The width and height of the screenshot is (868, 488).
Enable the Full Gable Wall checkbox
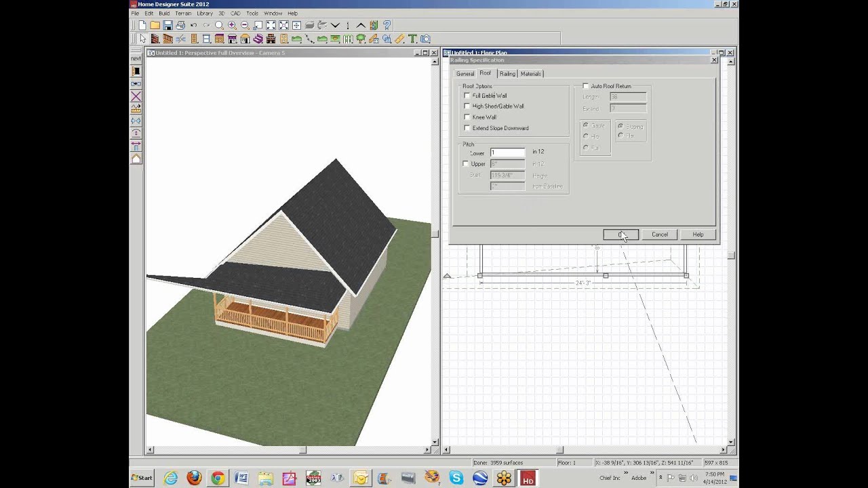tap(467, 96)
